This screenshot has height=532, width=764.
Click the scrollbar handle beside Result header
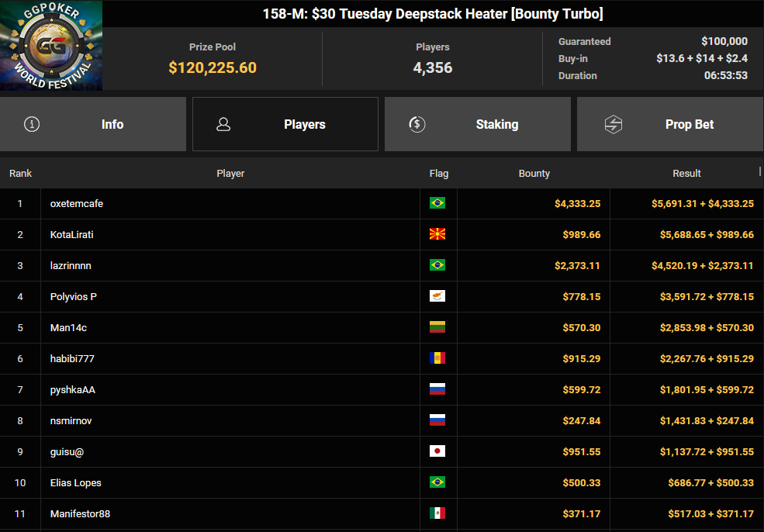tap(760, 171)
